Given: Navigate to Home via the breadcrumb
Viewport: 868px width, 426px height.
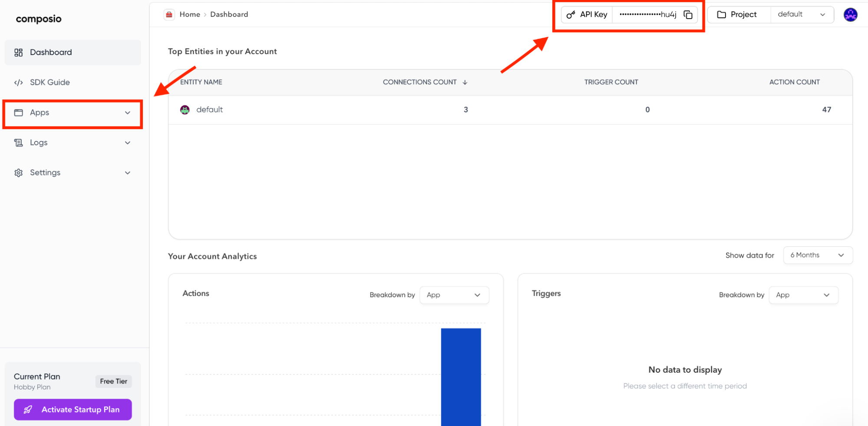Looking at the screenshot, I should pyautogui.click(x=190, y=14).
